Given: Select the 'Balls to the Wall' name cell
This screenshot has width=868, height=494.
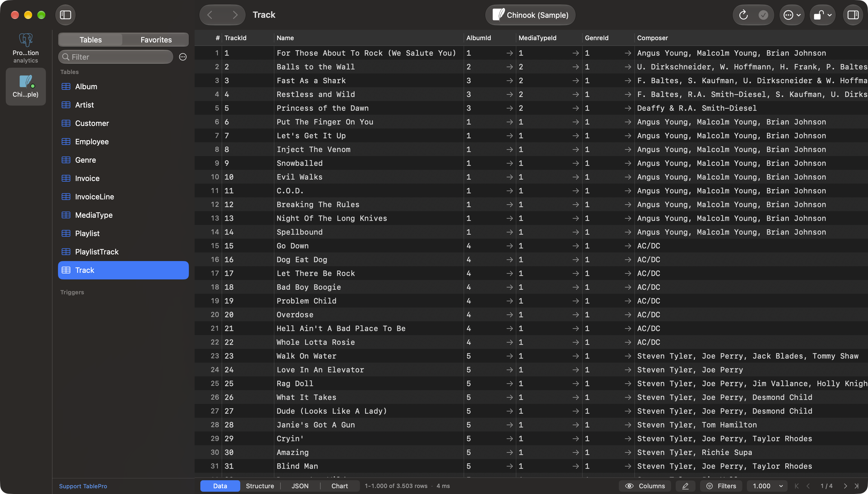Looking at the screenshot, I should click(x=369, y=67).
